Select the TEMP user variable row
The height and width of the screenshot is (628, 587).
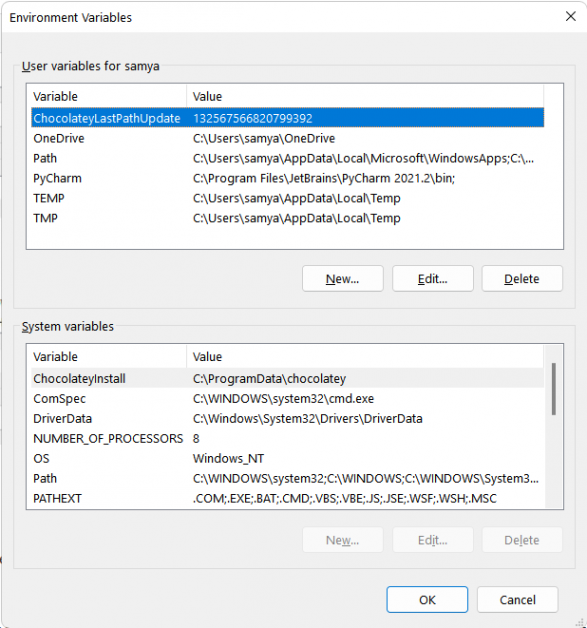[287, 198]
